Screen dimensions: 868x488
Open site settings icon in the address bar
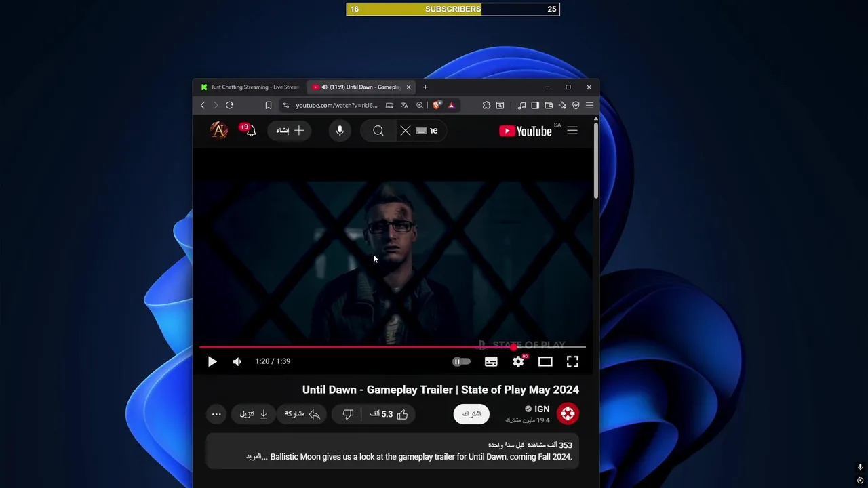(x=286, y=105)
